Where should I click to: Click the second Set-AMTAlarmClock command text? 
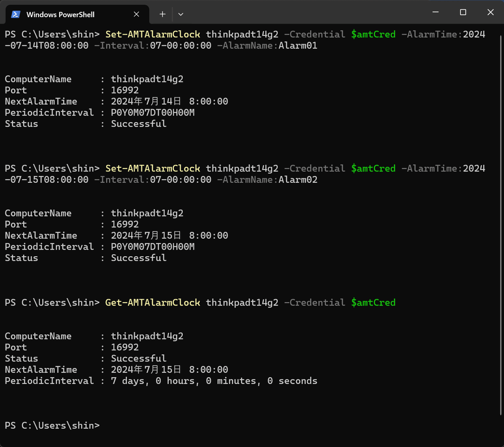point(152,168)
